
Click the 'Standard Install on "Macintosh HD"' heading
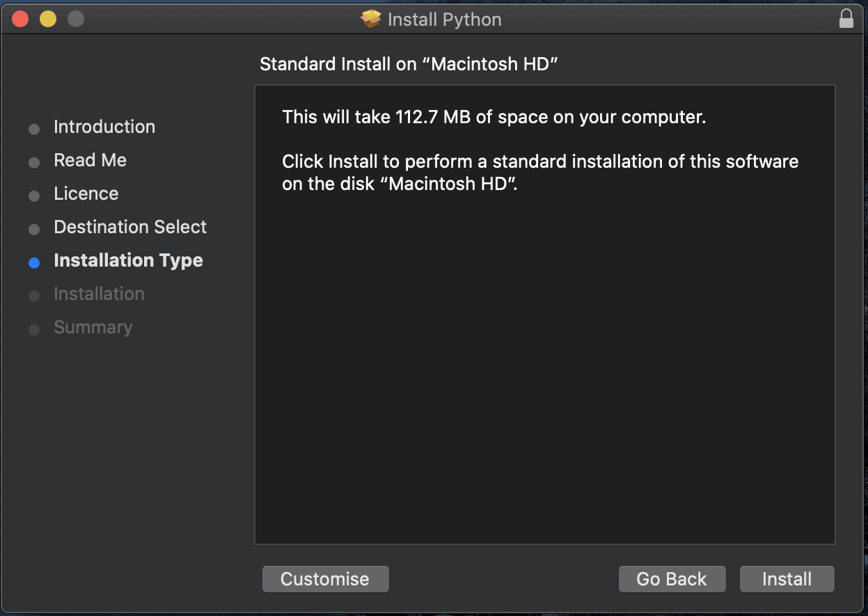[x=409, y=64]
